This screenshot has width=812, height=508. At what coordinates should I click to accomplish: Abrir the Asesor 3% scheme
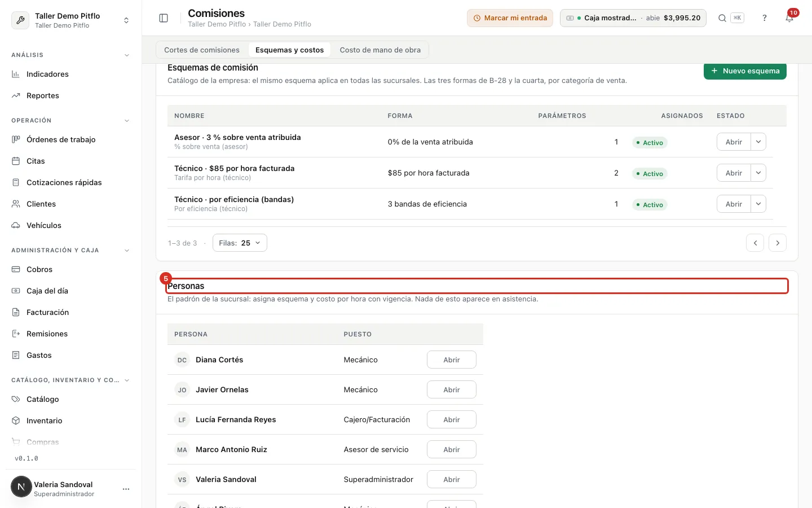pos(734,142)
